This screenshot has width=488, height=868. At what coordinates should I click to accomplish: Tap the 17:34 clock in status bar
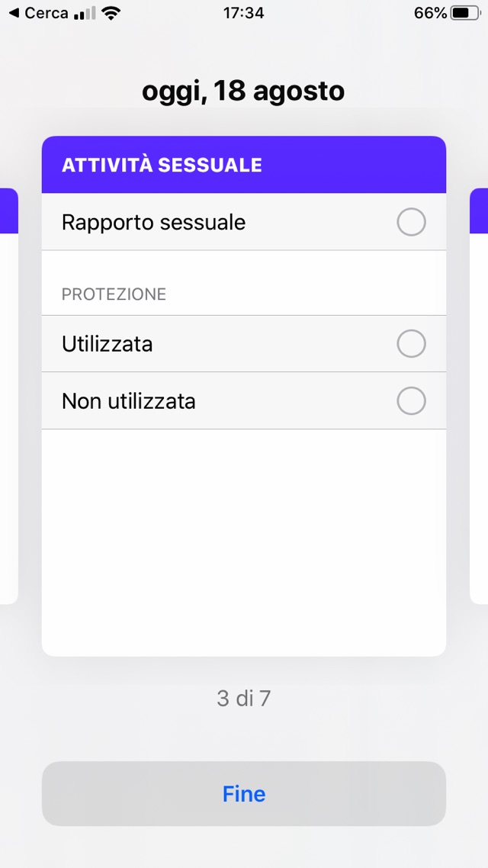(x=244, y=13)
